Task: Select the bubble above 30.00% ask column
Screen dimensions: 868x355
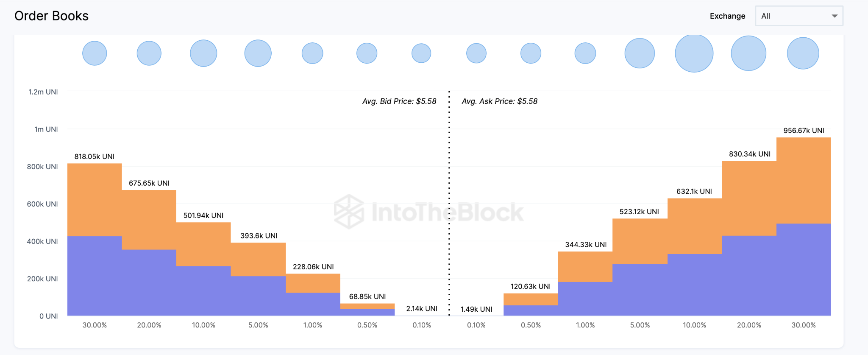Action: 803,53
